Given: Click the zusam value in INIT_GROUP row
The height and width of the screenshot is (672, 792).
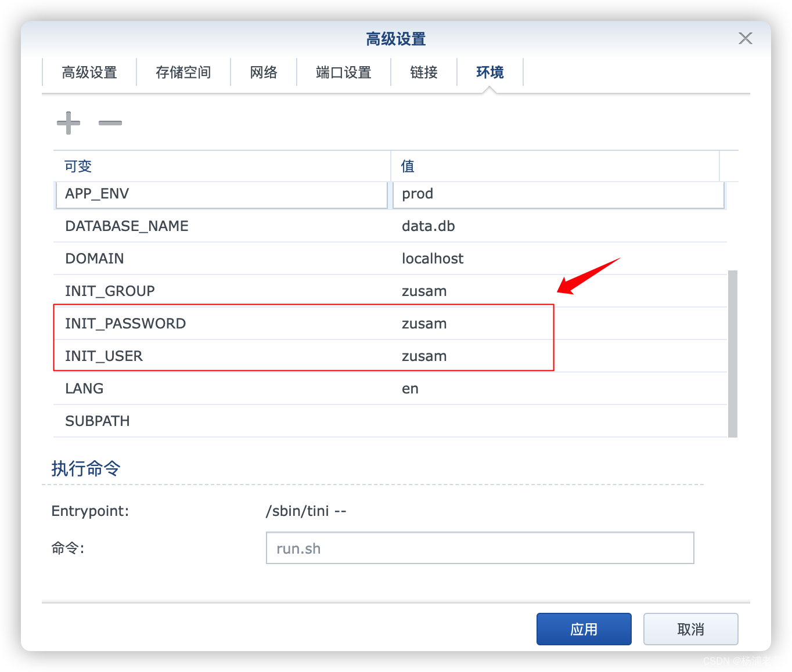Looking at the screenshot, I should tap(559, 291).
